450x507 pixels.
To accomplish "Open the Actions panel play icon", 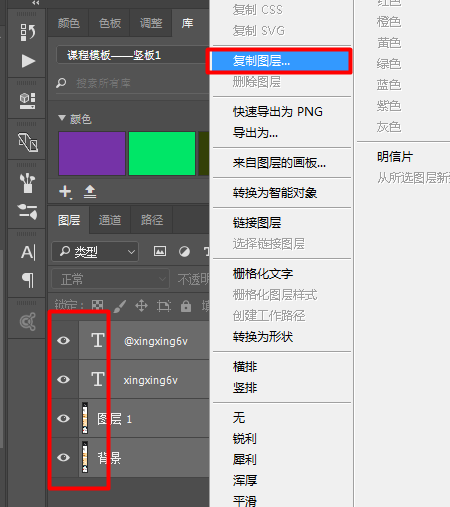I will 28,61.
